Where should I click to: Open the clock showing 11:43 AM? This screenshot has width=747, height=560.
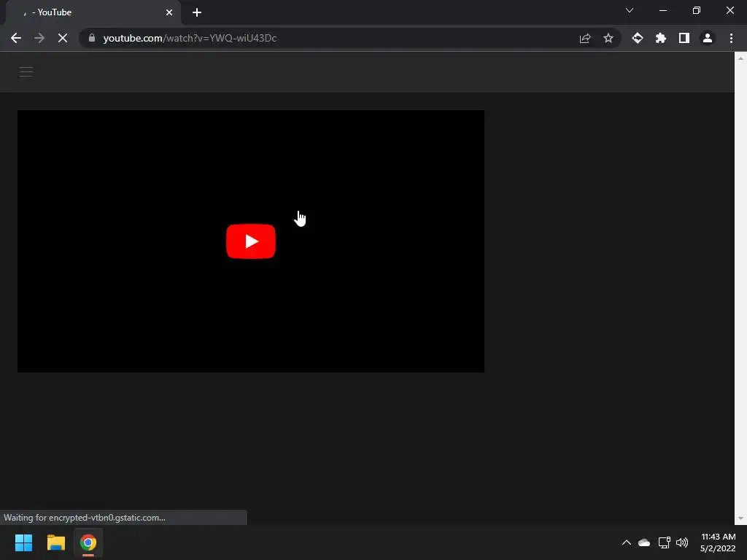pos(718,542)
